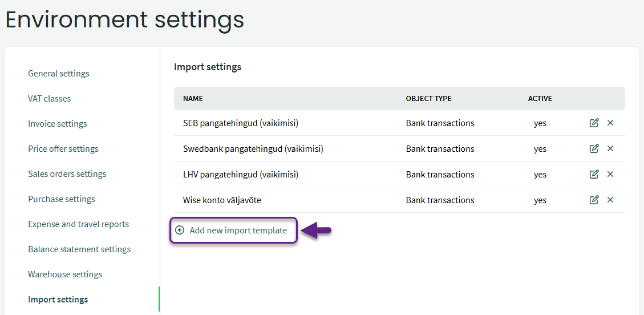Edit the SEB pangatehingud import template
This screenshot has width=644, height=315.
click(x=594, y=123)
